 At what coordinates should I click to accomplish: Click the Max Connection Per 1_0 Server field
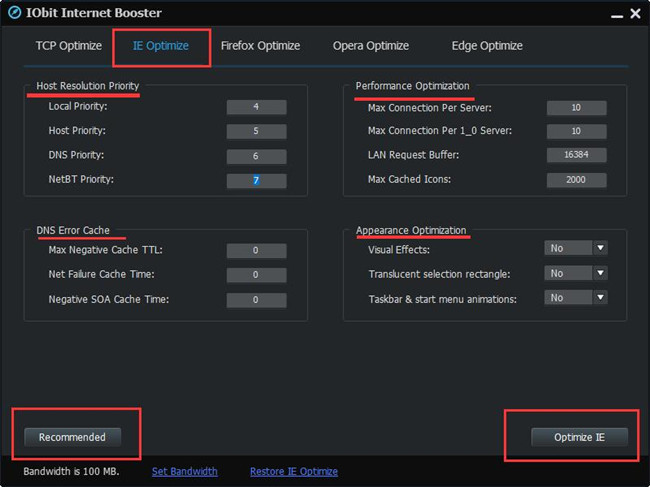click(x=576, y=131)
